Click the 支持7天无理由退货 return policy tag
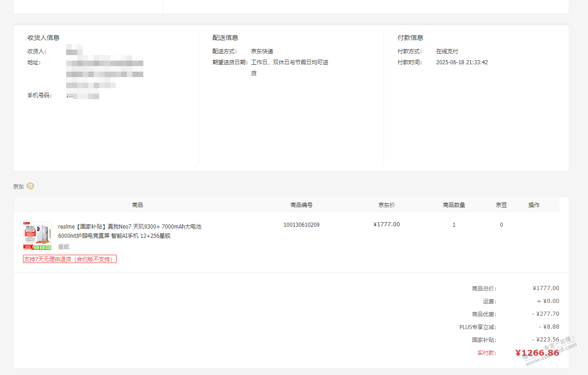588x375 pixels. [x=70, y=259]
